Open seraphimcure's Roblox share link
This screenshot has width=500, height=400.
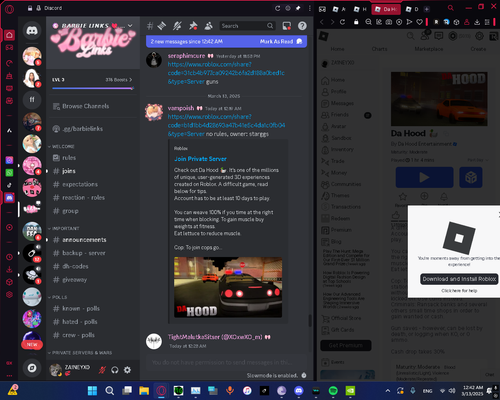click(x=226, y=73)
